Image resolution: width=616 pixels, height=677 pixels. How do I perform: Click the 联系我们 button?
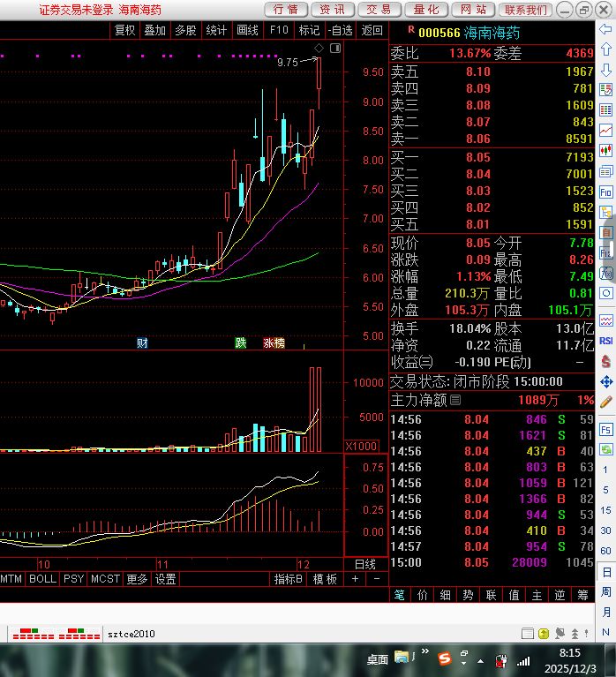coord(525,10)
